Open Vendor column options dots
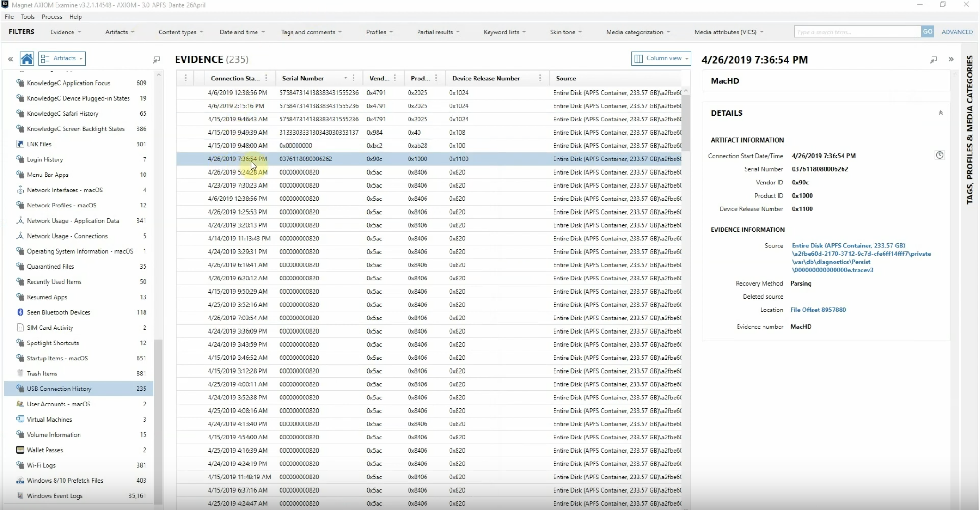Viewport: 980px width, 510px height. click(x=395, y=78)
